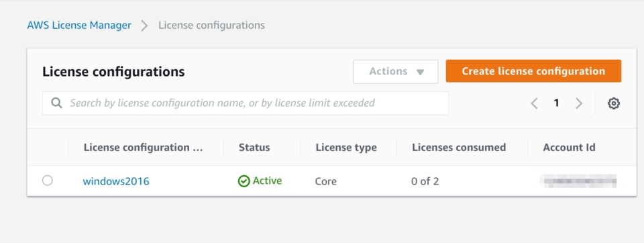Select the windows2016 radio button
Screen dimensions: 644x243
pyautogui.click(x=48, y=181)
